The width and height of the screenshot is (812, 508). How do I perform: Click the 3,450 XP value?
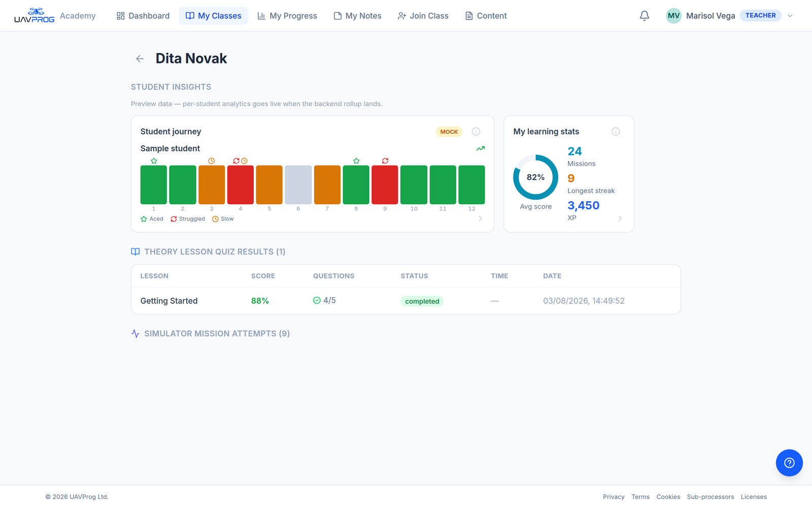[x=584, y=205]
